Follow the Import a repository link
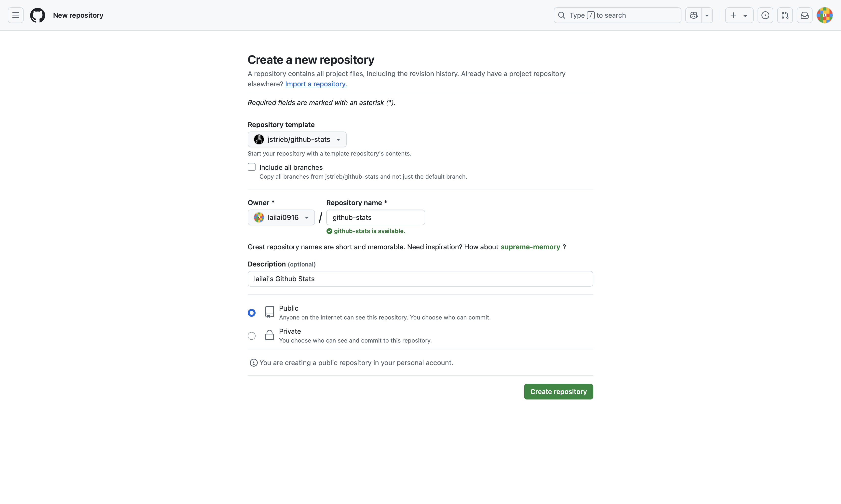 point(316,84)
